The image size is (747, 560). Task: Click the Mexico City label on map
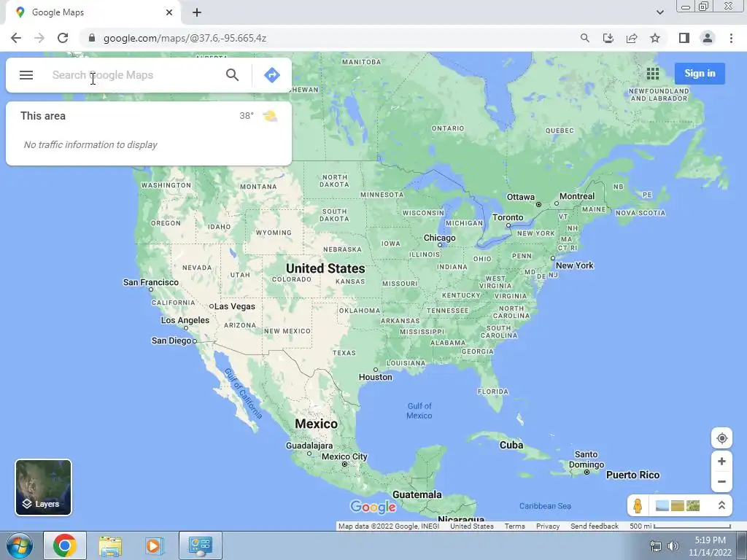(x=344, y=456)
